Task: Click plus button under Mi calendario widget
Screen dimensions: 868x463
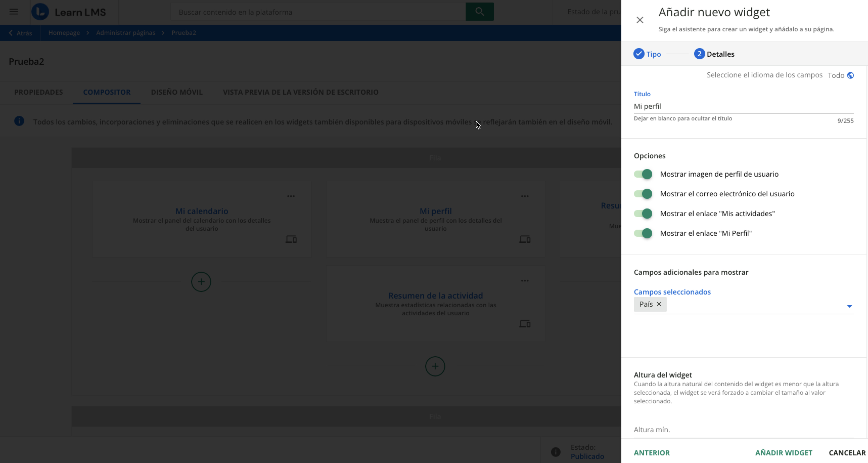Action: (x=201, y=282)
